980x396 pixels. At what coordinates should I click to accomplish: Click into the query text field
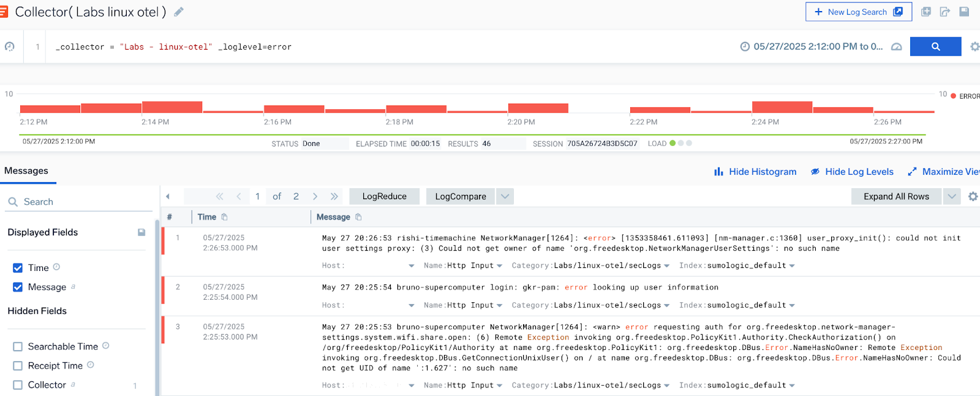pos(392,47)
